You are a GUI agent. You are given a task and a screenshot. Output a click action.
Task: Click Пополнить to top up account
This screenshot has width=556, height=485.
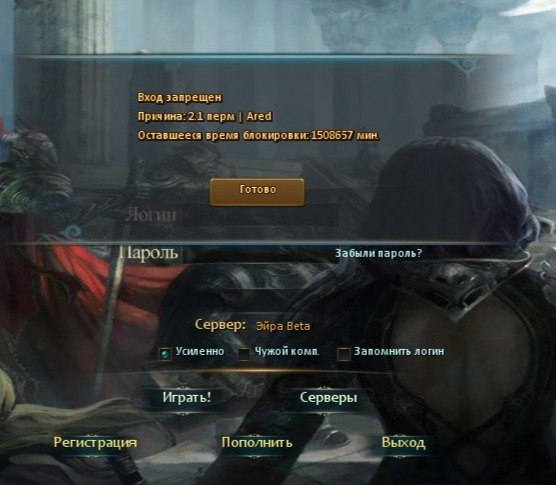pyautogui.click(x=257, y=442)
